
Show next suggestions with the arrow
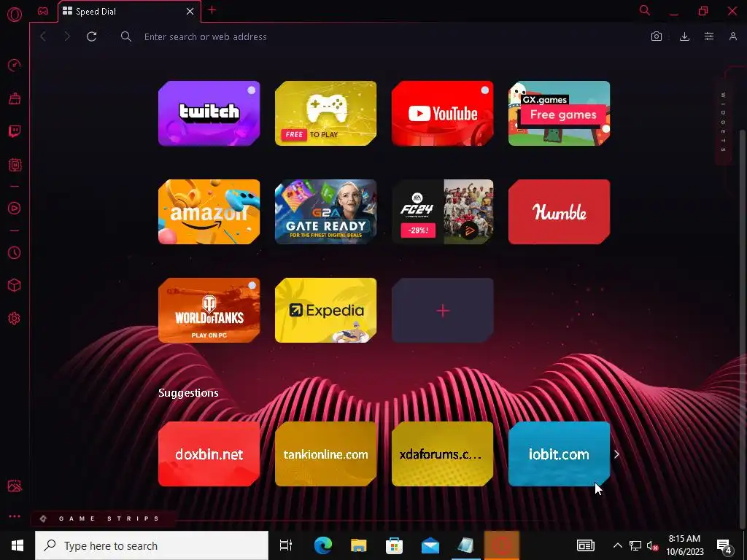pos(616,454)
